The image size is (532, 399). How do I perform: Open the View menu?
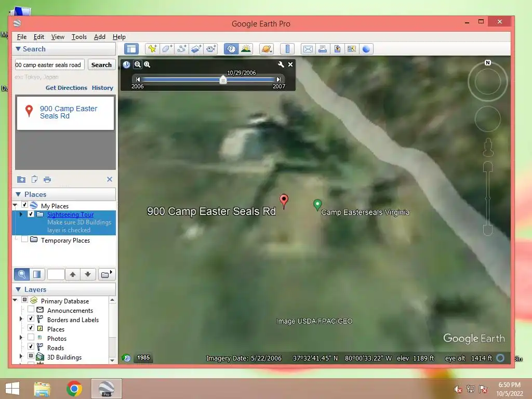pyautogui.click(x=58, y=37)
